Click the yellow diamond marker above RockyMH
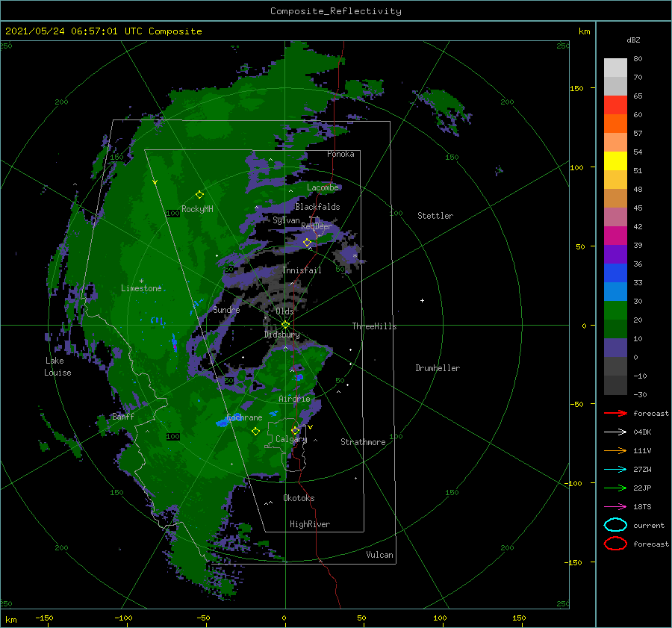Screen dimensions: 672x628 tap(199, 195)
